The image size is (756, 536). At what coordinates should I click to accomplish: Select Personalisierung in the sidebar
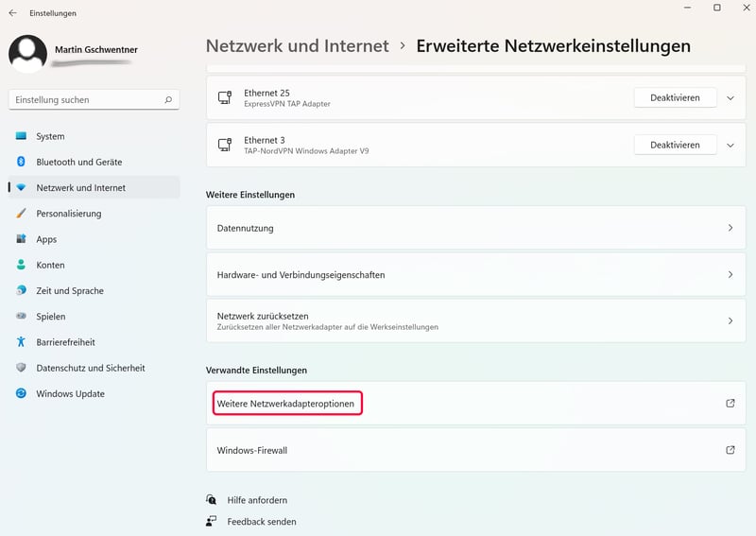68,214
